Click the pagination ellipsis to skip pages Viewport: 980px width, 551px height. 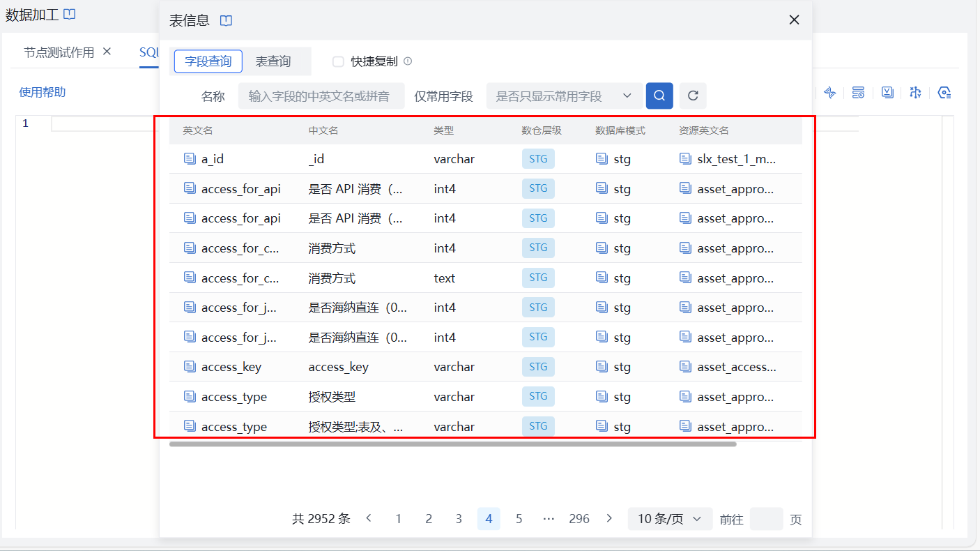(x=549, y=519)
